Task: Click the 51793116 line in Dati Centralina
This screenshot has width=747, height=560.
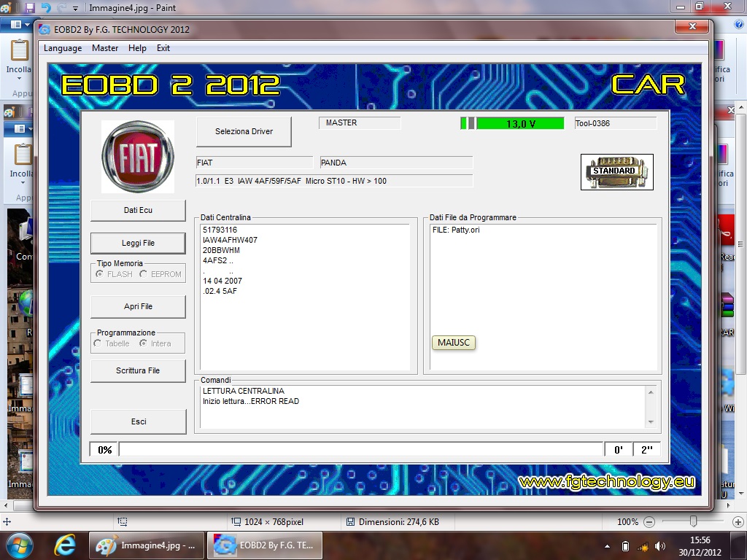Action: tap(220, 230)
